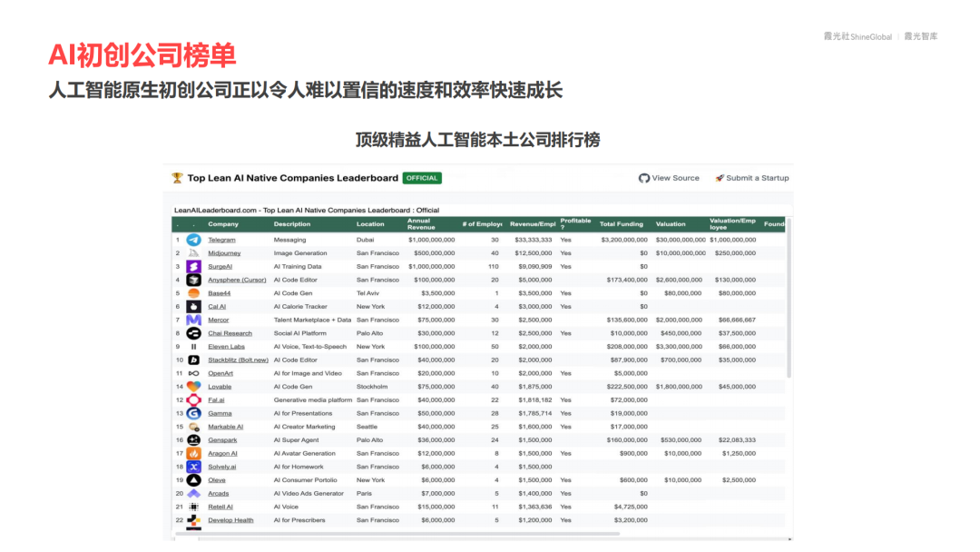Click the Description column header
Viewport: 980px width, 552px height.
tap(292, 224)
